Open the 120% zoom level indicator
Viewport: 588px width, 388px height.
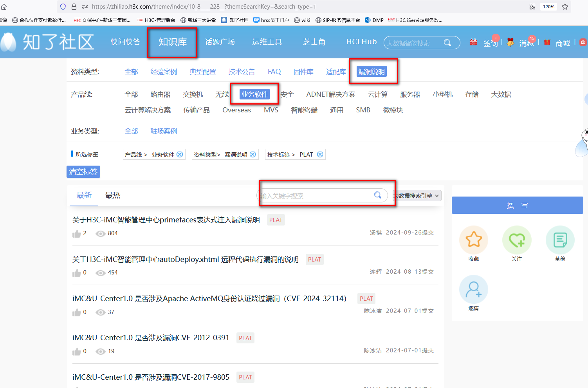(548, 7)
